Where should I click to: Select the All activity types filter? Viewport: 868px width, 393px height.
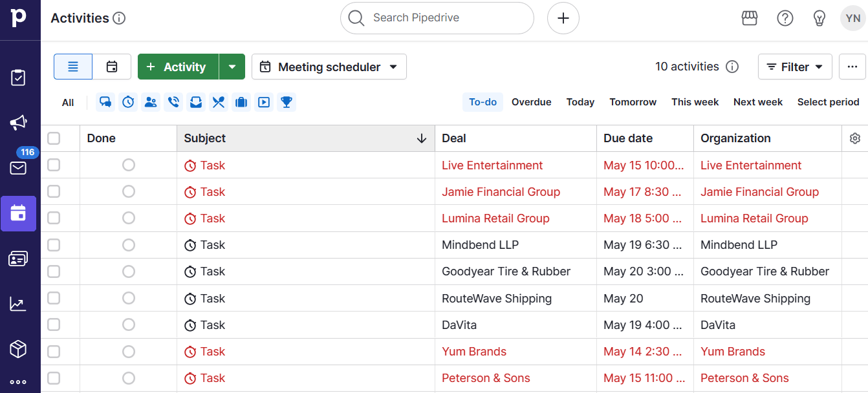pos(68,102)
